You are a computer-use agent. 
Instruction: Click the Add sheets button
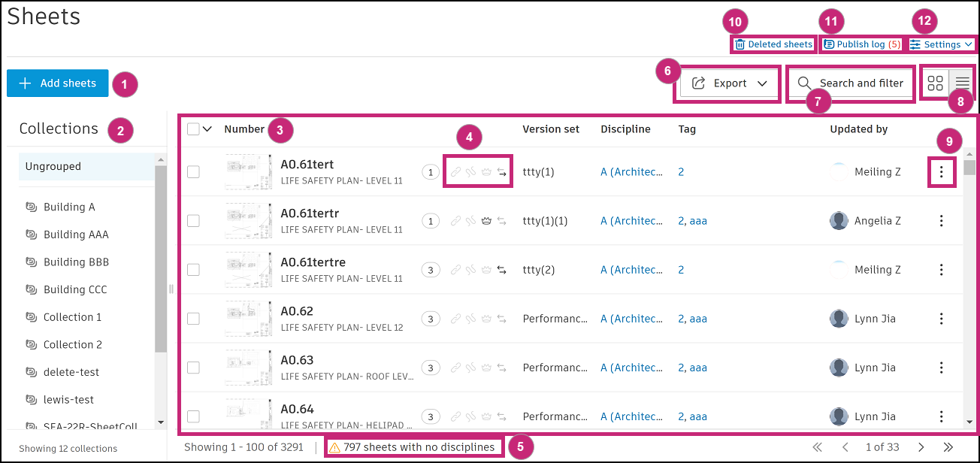point(58,83)
